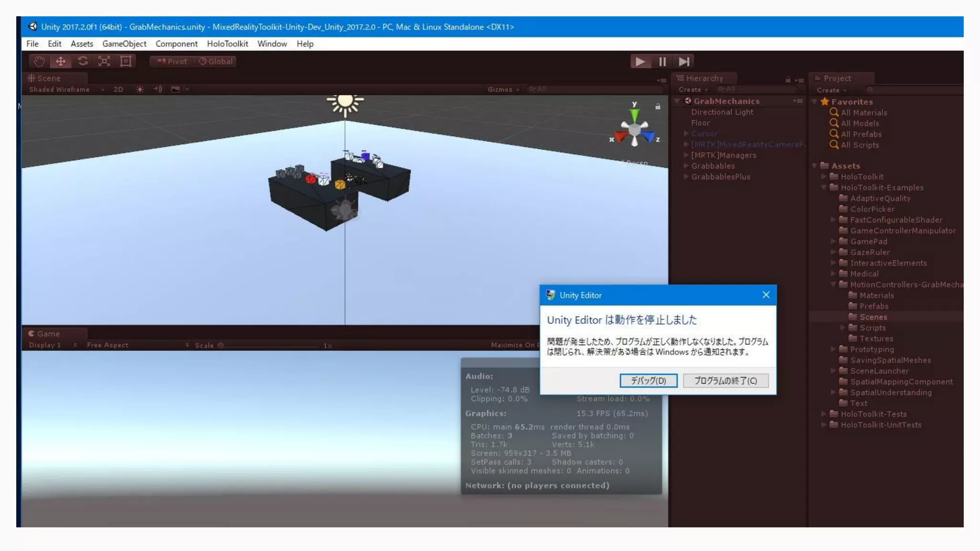Select the Hand tool icon
The image size is (980, 551).
tap(39, 61)
